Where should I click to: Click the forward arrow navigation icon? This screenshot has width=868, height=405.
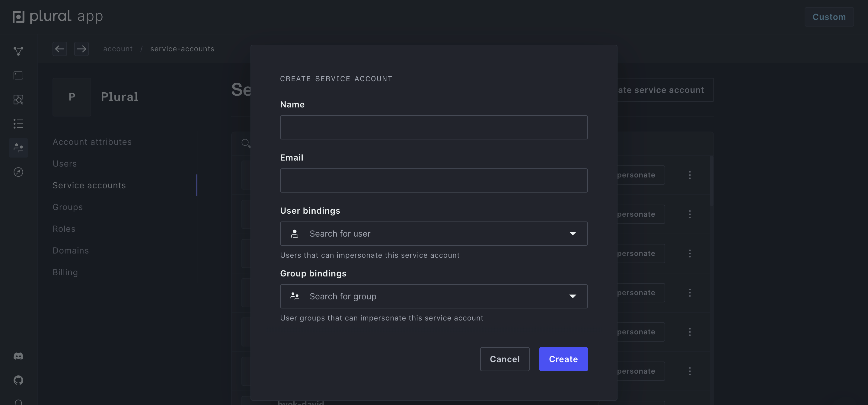click(81, 49)
